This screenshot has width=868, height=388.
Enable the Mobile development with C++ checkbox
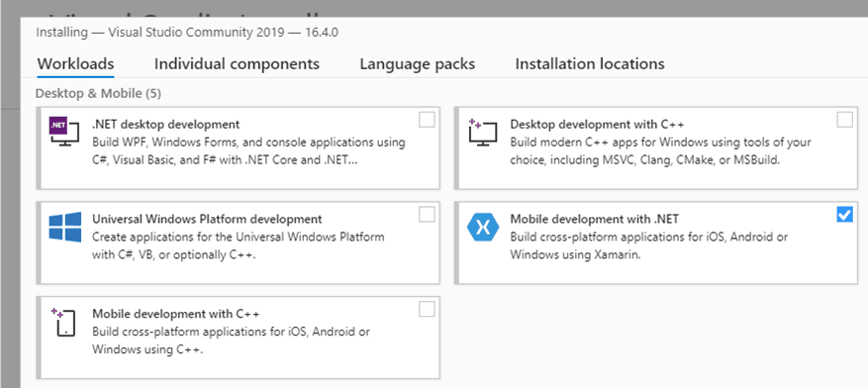427,310
